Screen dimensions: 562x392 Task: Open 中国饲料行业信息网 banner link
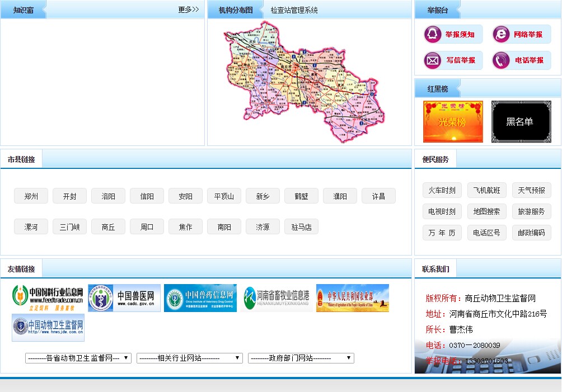(48, 298)
